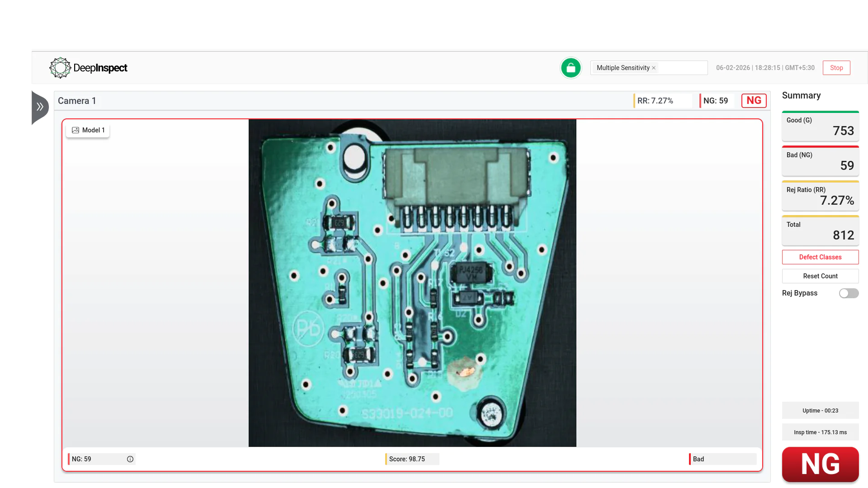Viewport: 868px width, 488px height.
Task: Click the large red NG status indicator
Action: coord(820,465)
